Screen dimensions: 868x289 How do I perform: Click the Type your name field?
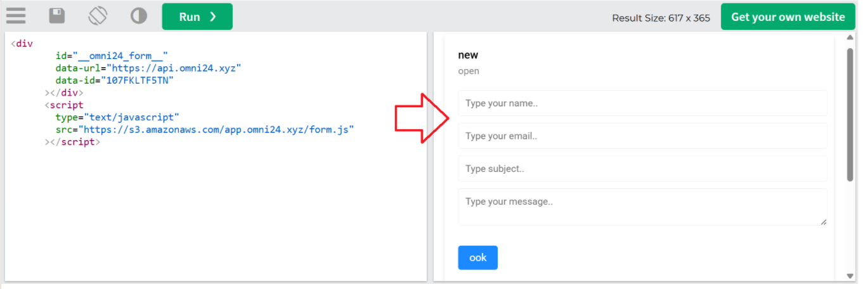tap(642, 103)
